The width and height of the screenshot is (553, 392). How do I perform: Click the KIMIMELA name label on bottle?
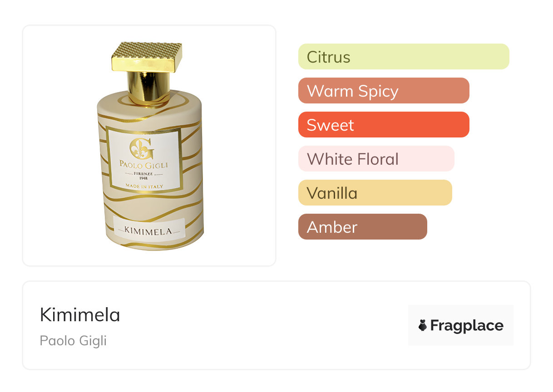pos(149,230)
